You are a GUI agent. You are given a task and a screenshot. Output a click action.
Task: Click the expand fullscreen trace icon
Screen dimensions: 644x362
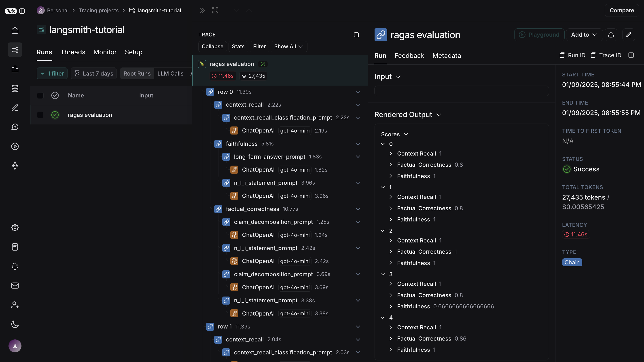(x=215, y=11)
